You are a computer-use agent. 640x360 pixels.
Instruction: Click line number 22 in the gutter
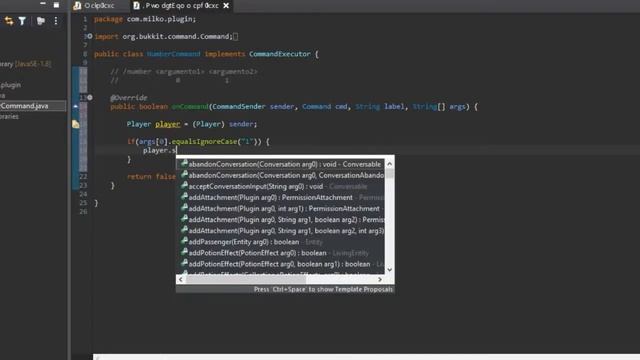click(83, 177)
